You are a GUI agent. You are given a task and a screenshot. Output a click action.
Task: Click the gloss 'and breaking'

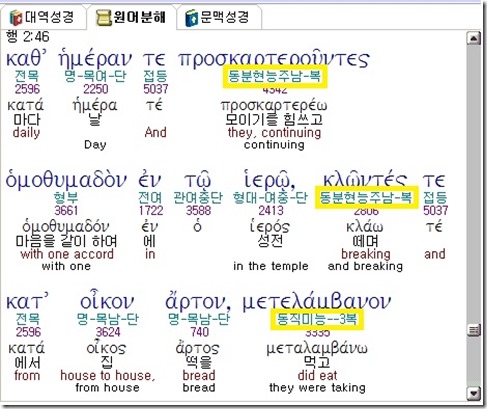[x=365, y=266]
